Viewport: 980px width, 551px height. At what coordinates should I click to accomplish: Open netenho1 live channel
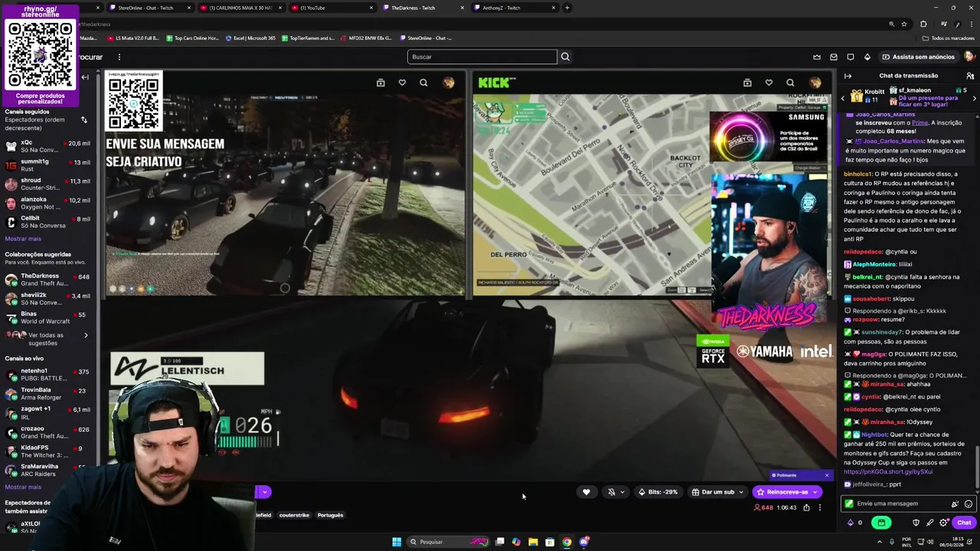(x=47, y=375)
